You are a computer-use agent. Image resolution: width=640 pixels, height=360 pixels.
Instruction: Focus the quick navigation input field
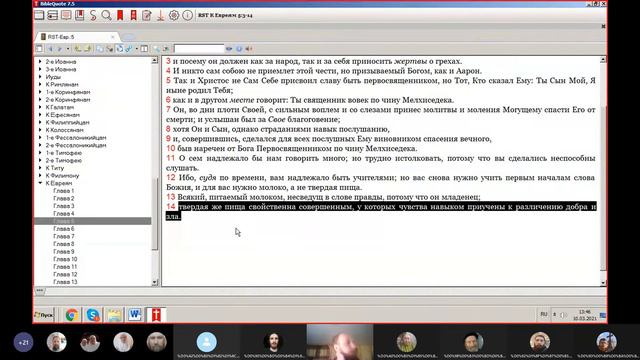[199, 49]
